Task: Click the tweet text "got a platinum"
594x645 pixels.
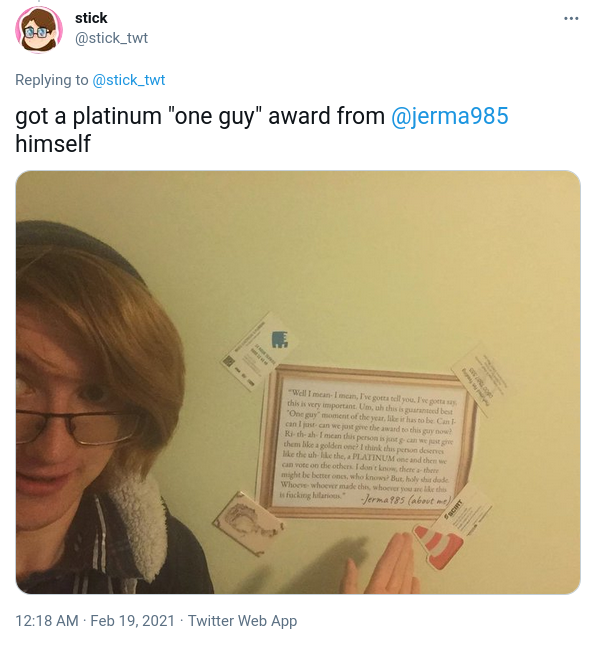Action: pyautogui.click(x=88, y=116)
